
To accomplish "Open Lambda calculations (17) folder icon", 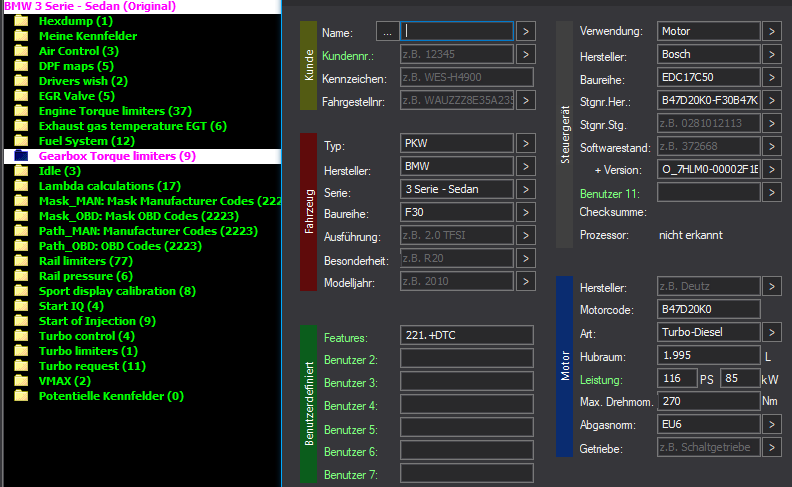I will (21, 186).
